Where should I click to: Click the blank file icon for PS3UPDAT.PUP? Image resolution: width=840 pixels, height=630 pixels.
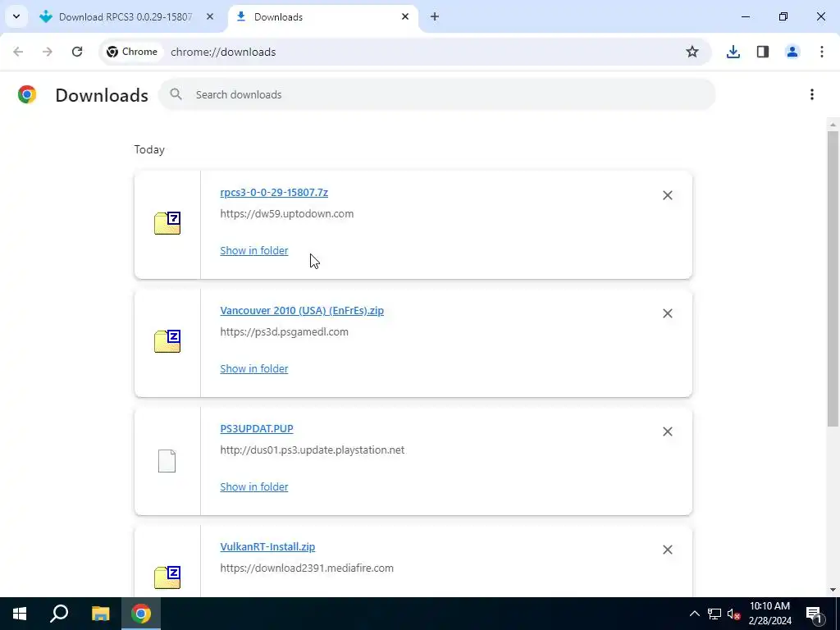(167, 461)
